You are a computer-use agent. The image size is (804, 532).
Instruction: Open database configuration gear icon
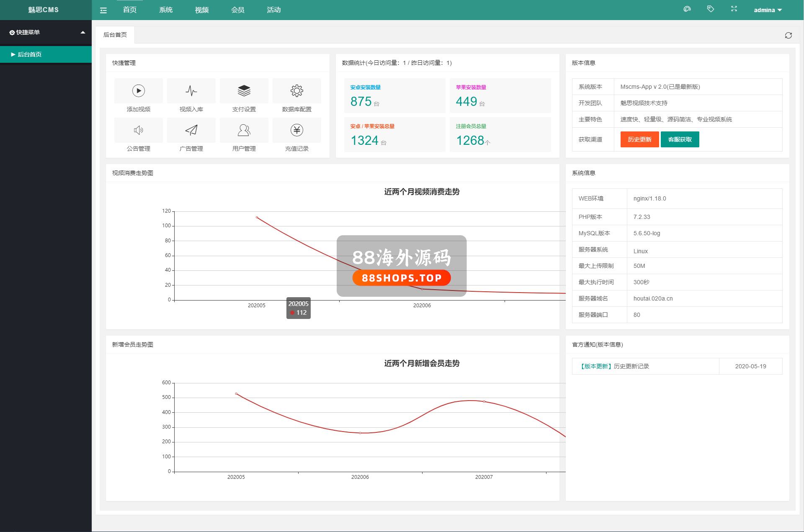click(x=297, y=91)
